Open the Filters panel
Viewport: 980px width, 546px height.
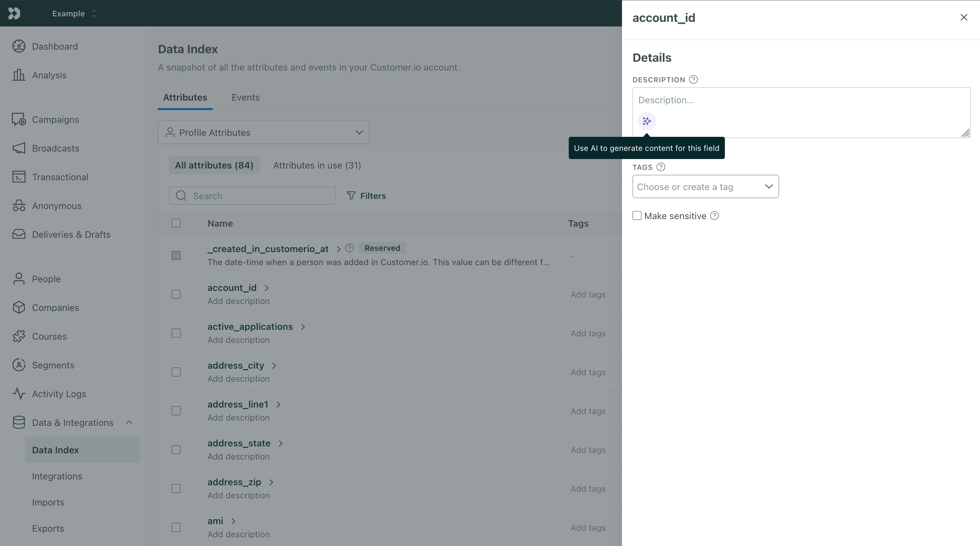point(366,195)
